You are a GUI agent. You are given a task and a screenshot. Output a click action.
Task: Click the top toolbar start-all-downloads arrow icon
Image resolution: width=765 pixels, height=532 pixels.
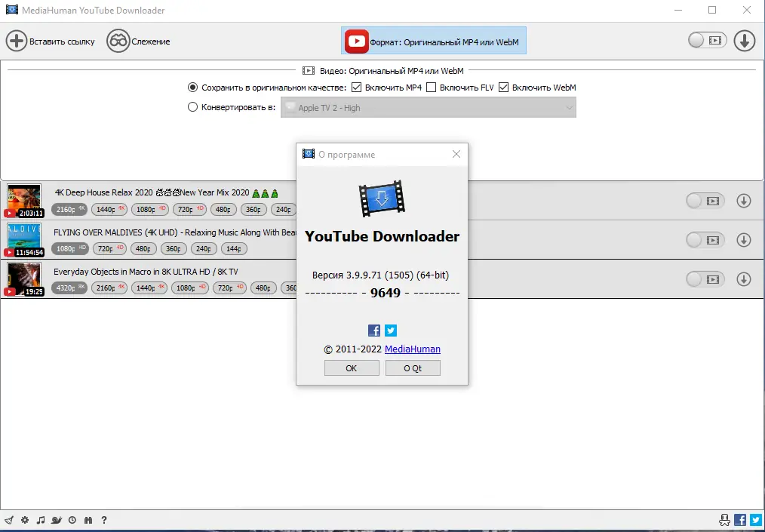pos(744,41)
